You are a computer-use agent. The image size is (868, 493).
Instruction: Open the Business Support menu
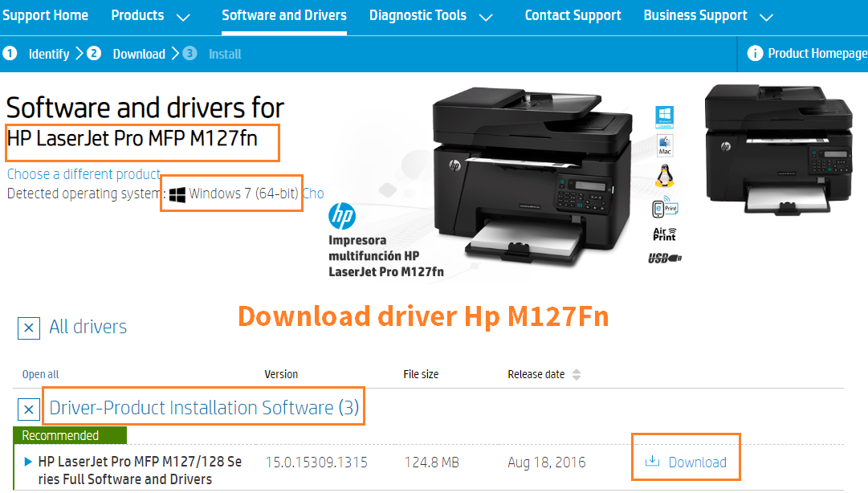point(695,15)
